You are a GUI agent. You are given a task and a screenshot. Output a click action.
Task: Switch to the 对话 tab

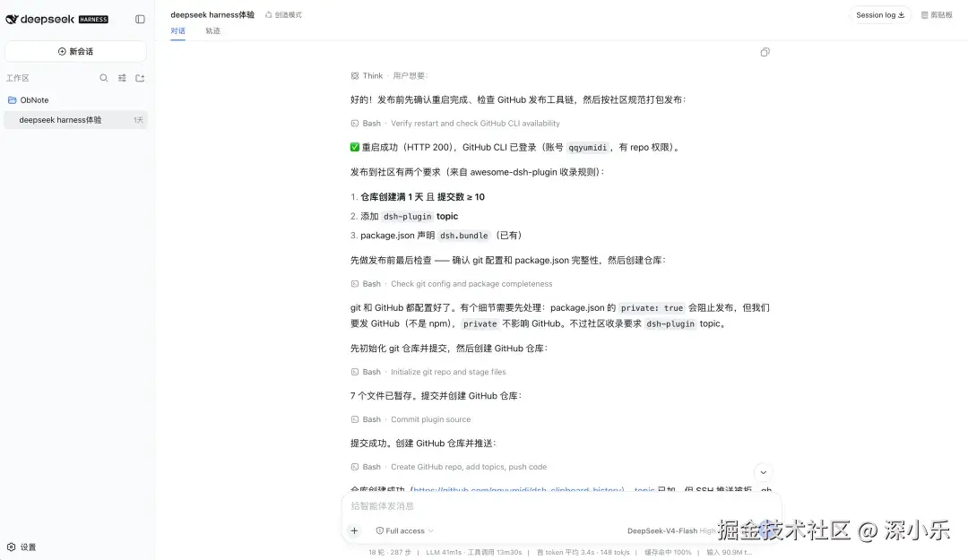pos(177,30)
